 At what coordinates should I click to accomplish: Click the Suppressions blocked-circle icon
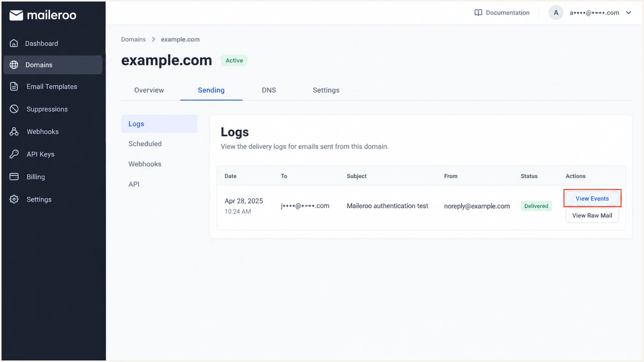coord(14,109)
